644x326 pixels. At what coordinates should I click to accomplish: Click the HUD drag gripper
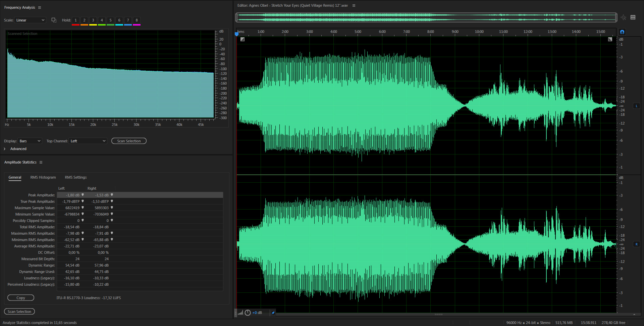click(235, 313)
